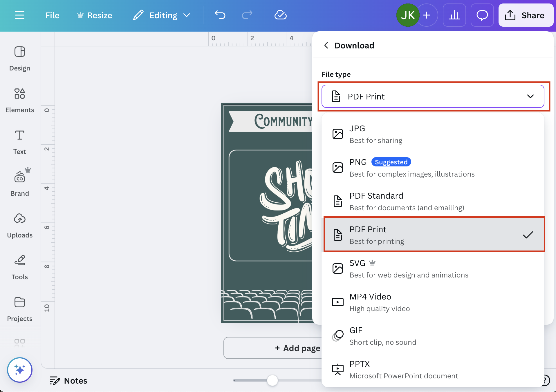556x392 pixels.
Task: Click the SVG premium crown icon
Action: coord(372,263)
